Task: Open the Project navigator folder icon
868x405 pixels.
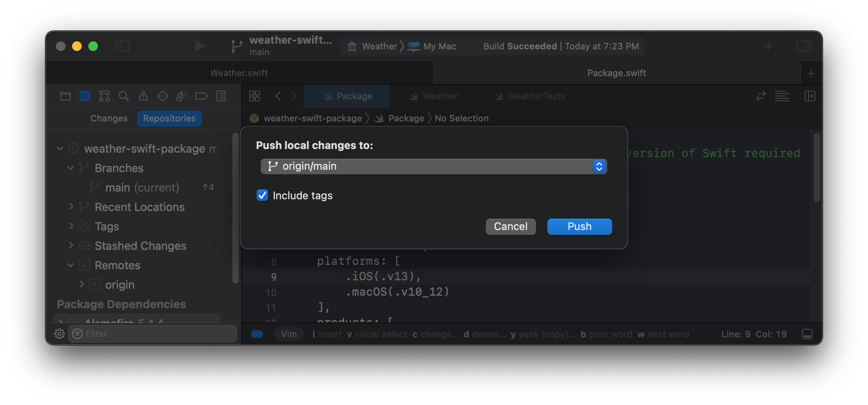Action: click(x=66, y=96)
